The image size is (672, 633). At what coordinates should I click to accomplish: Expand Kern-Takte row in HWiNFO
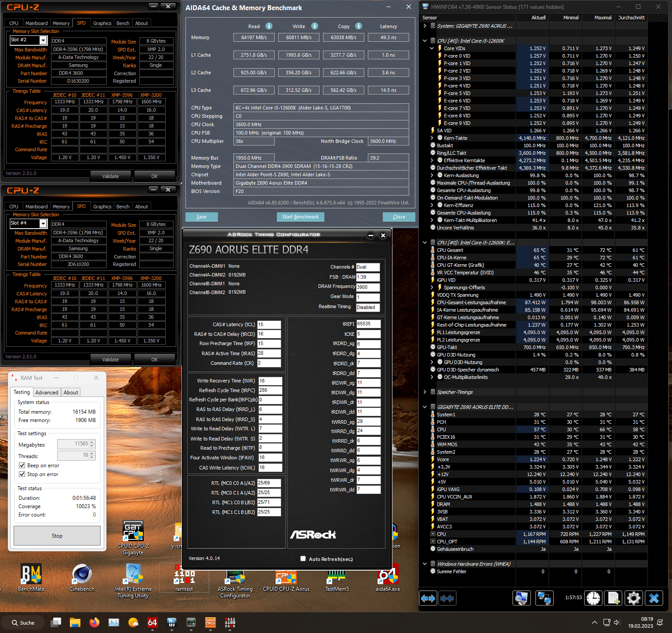(x=432, y=138)
